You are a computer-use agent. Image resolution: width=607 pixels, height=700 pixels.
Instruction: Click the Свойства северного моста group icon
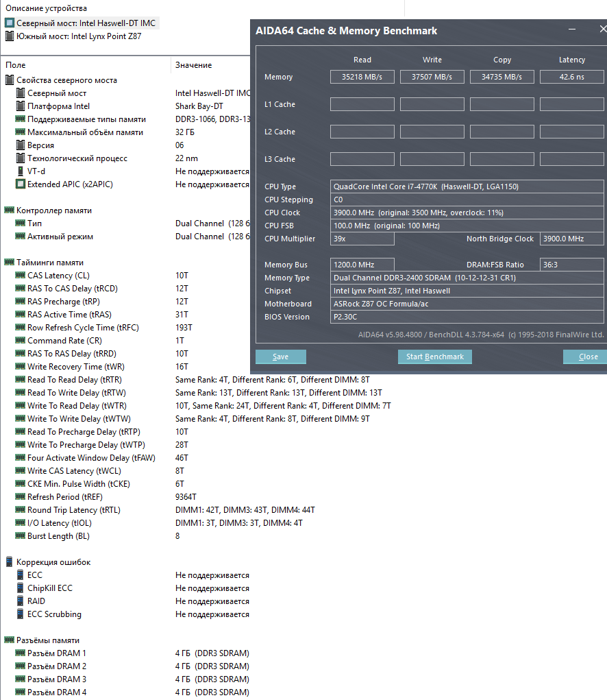(10, 80)
